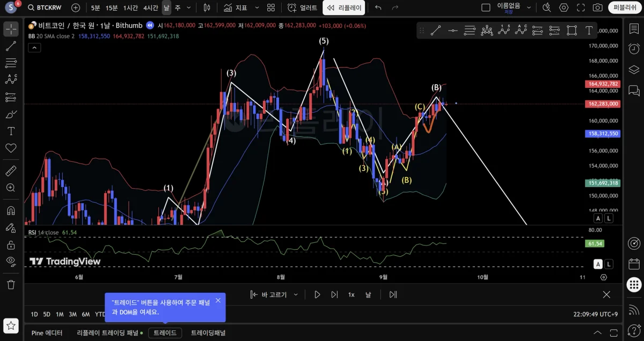Image resolution: width=644 pixels, height=341 pixels.
Task: Collapse the indicator legend chevron
Action: (x=34, y=48)
